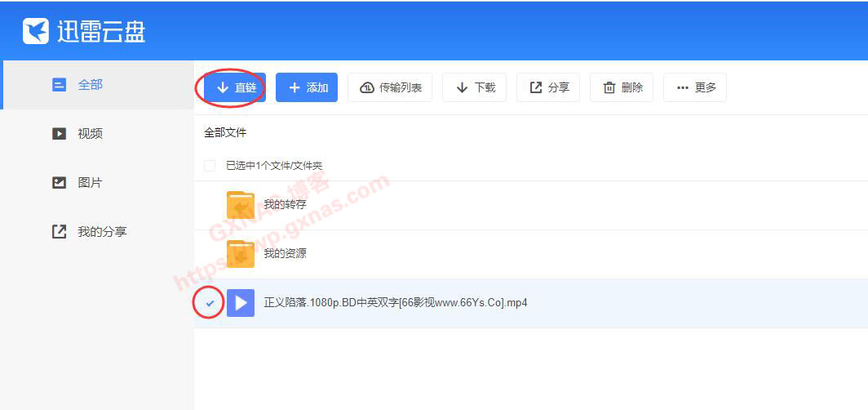This screenshot has height=410, width=868.
Task: Click the 全部文件 breadcrumb
Action: (225, 132)
